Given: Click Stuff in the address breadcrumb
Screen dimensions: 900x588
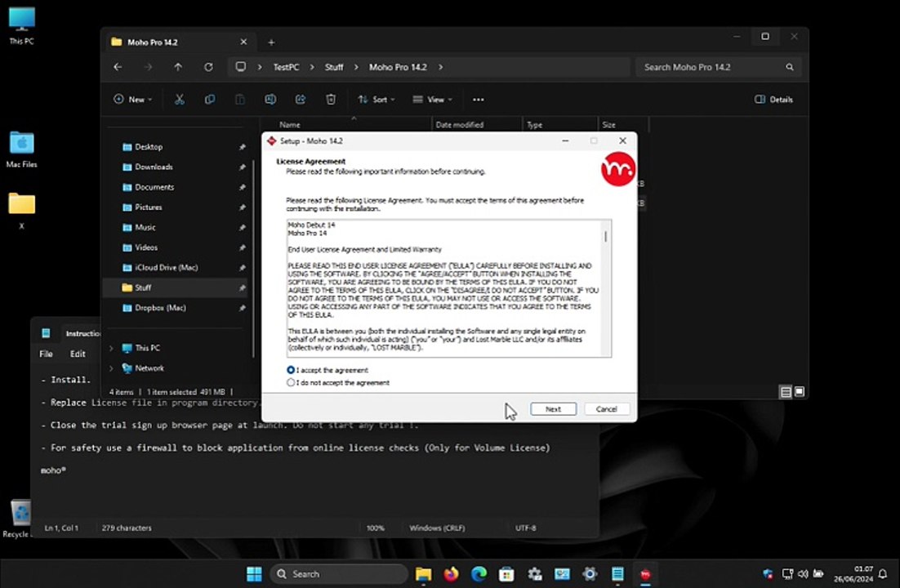Looking at the screenshot, I should point(334,67).
